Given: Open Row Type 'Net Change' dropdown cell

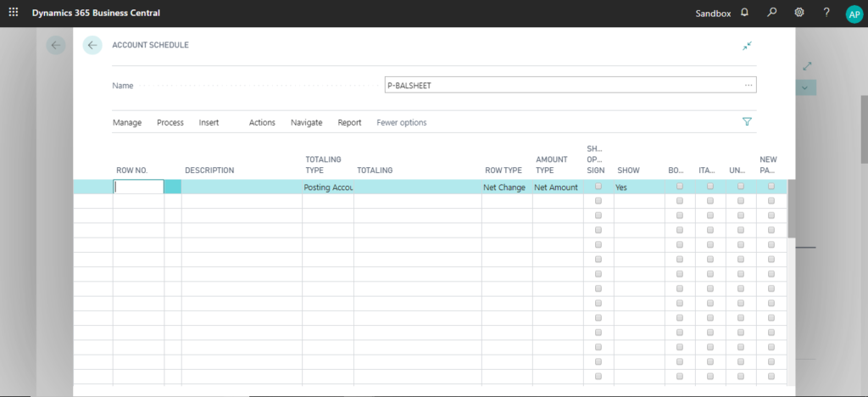Looking at the screenshot, I should tap(507, 187).
